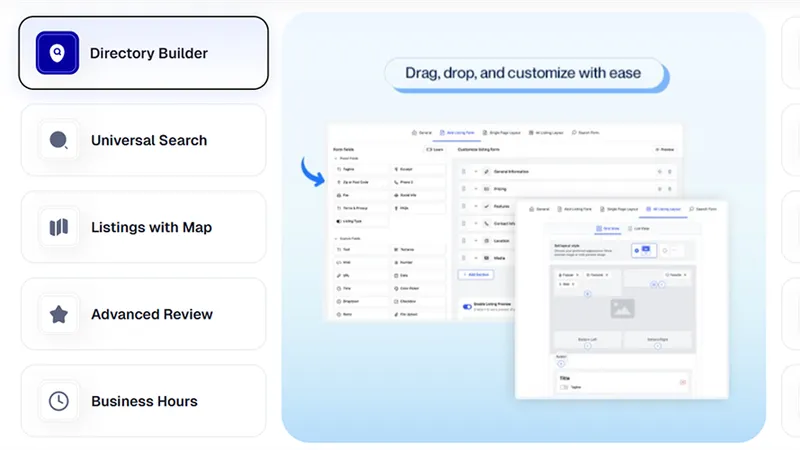Click the star icon for Advanced Review
800x450 pixels.
[59, 314]
